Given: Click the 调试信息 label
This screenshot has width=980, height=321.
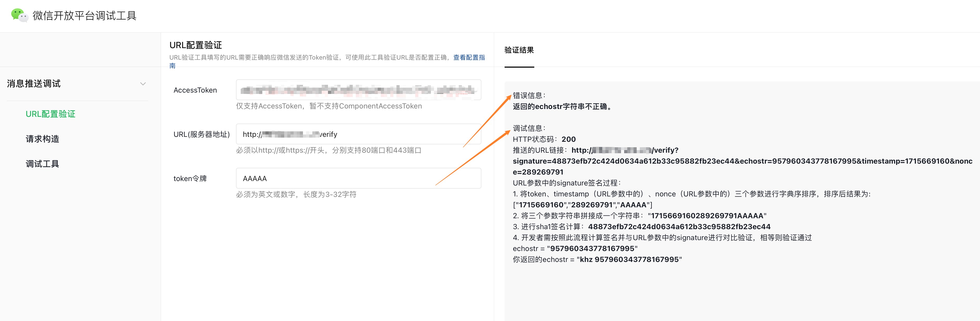Looking at the screenshot, I should tap(529, 129).
